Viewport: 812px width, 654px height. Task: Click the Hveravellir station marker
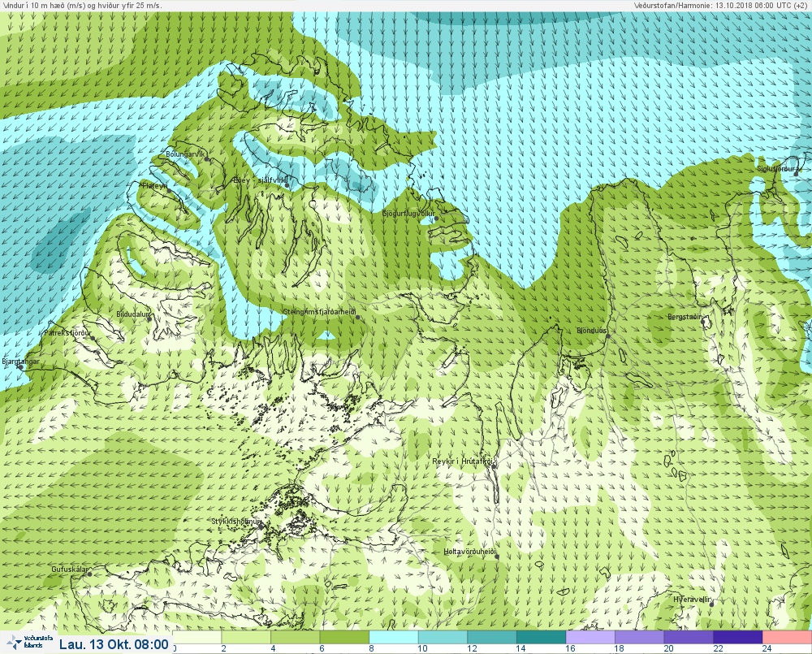[712, 604]
